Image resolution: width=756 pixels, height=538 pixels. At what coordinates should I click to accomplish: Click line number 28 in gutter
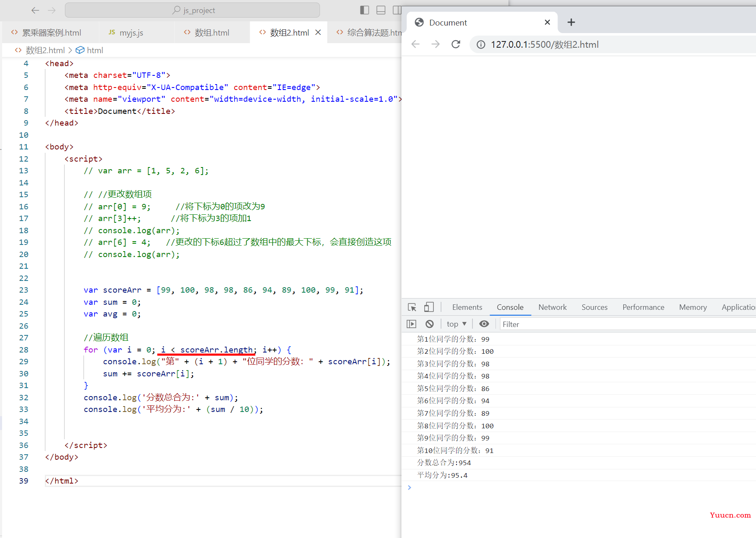(24, 350)
